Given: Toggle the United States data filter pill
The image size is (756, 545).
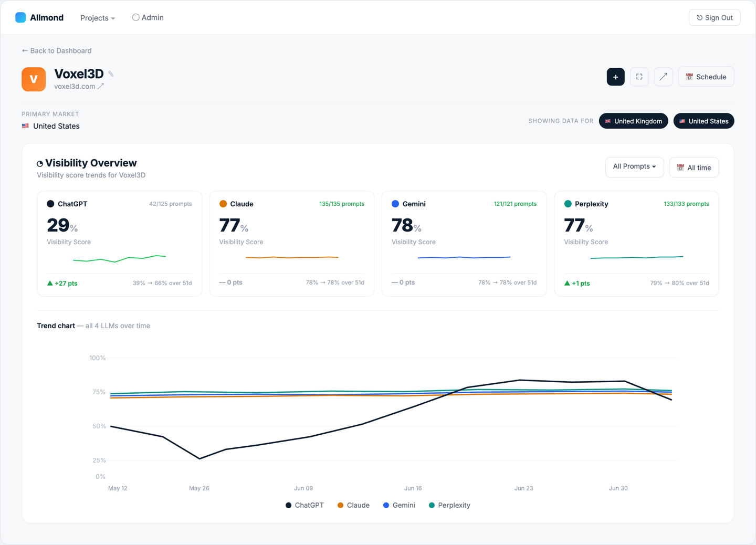Looking at the screenshot, I should 703,121.
